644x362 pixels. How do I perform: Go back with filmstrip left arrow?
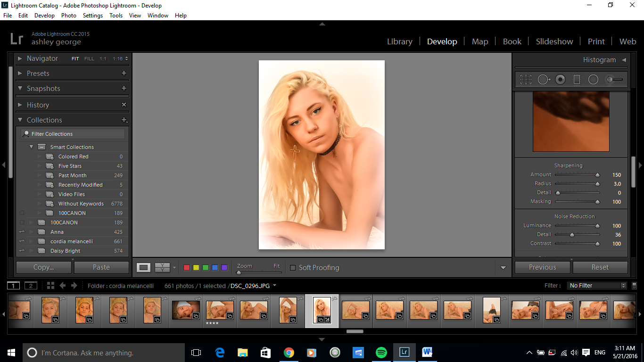62,285
